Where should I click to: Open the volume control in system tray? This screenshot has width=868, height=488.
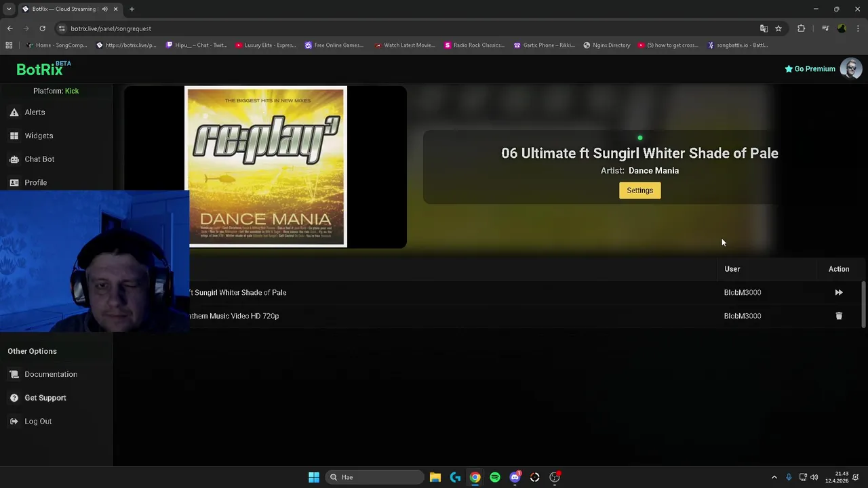click(814, 477)
